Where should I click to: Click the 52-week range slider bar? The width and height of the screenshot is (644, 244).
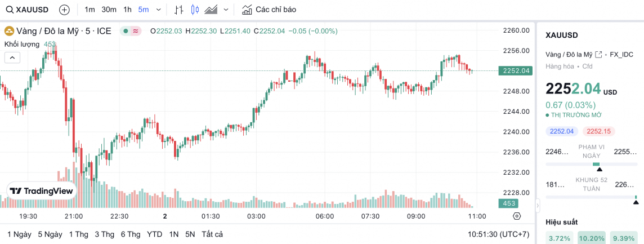591,197
